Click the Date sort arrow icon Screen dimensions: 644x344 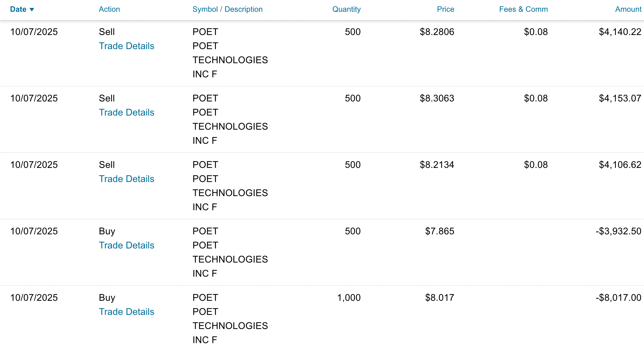click(x=32, y=10)
